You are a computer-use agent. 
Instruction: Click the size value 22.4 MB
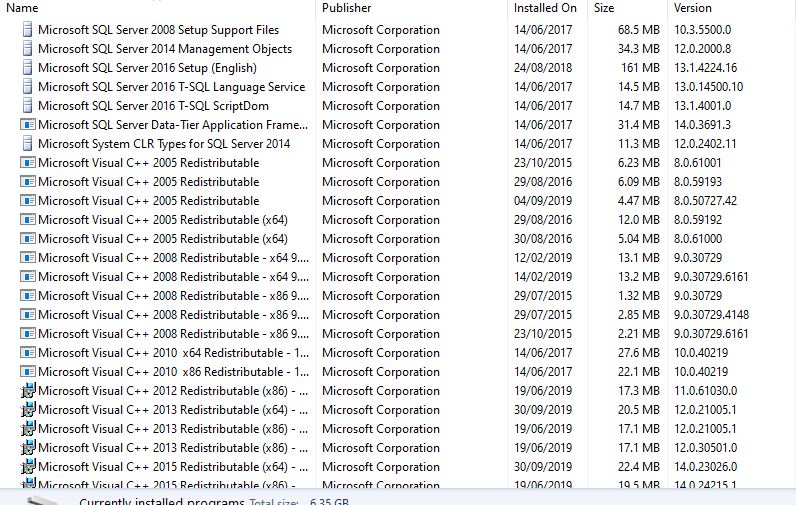coord(639,467)
